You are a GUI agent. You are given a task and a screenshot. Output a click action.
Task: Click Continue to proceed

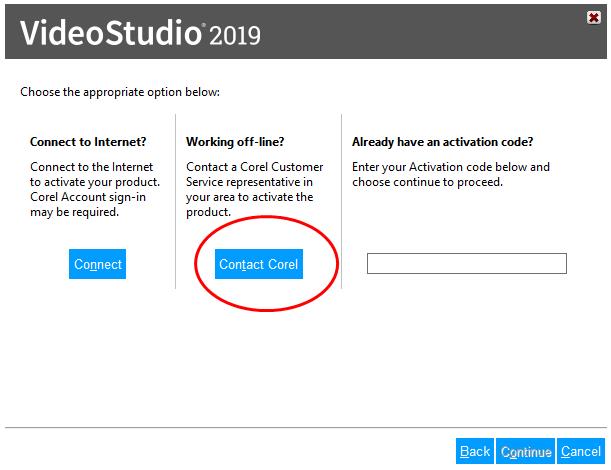(x=525, y=451)
